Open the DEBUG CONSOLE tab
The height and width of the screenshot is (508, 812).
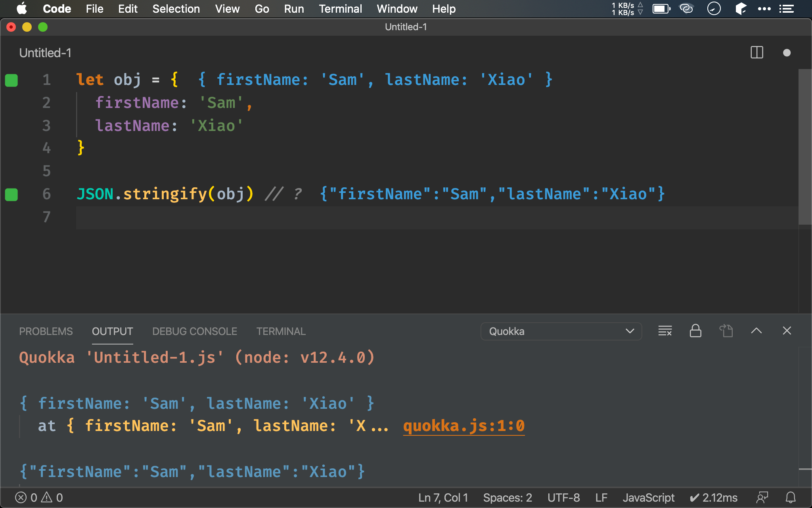coord(195,331)
